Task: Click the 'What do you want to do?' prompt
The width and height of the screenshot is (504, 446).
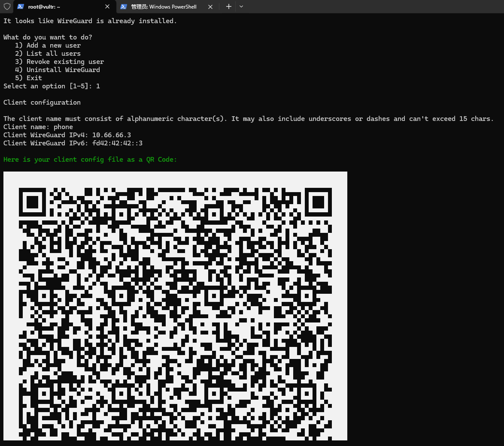Action: coord(48,37)
